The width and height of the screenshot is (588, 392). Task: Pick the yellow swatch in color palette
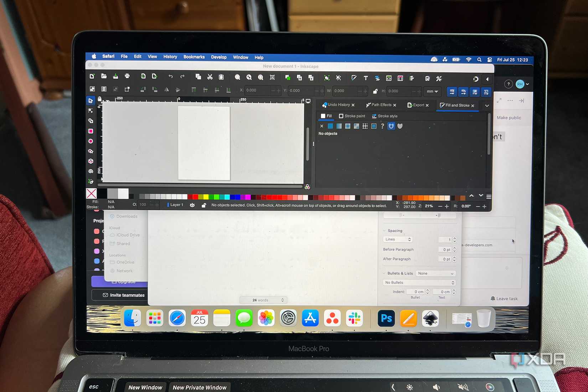tap(206, 197)
